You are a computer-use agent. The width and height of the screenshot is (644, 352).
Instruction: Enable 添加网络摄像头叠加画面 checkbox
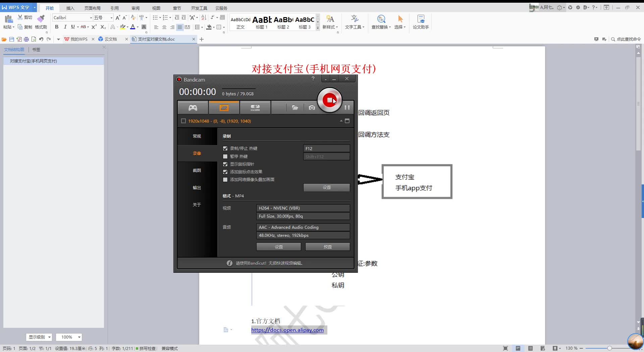point(225,179)
